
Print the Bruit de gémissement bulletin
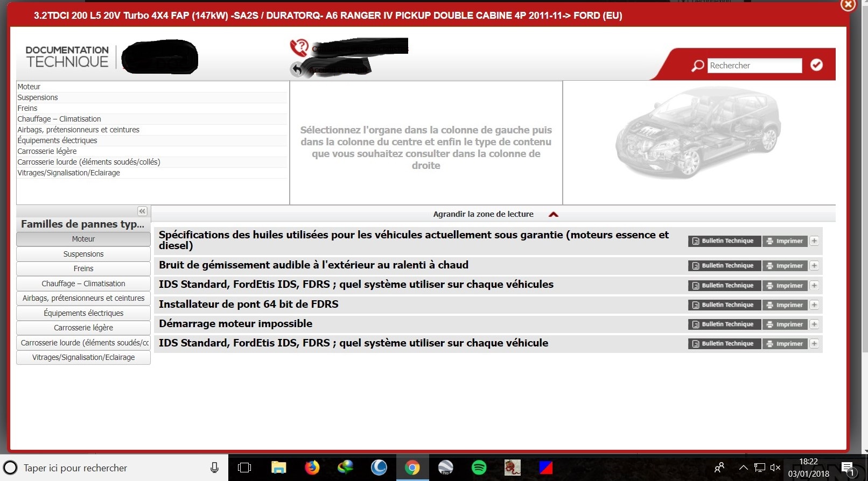tap(785, 266)
